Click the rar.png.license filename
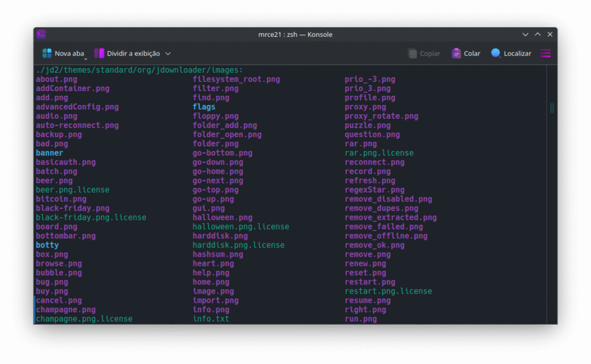Screen dimensions: 591x364 pos(379,152)
